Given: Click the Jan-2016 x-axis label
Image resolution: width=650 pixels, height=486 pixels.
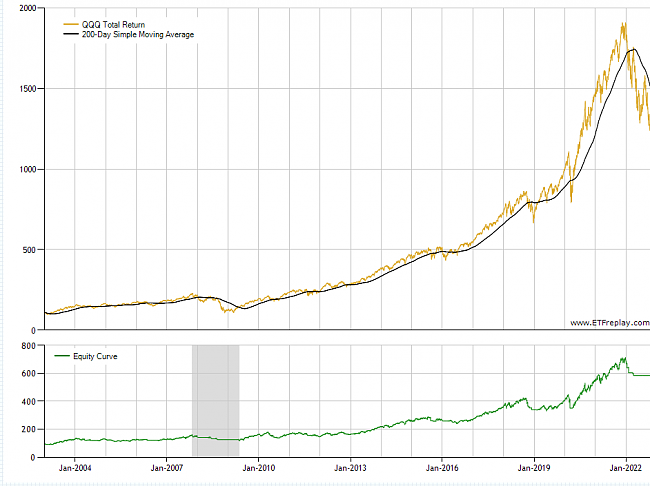Looking at the screenshot, I should pos(442,468).
